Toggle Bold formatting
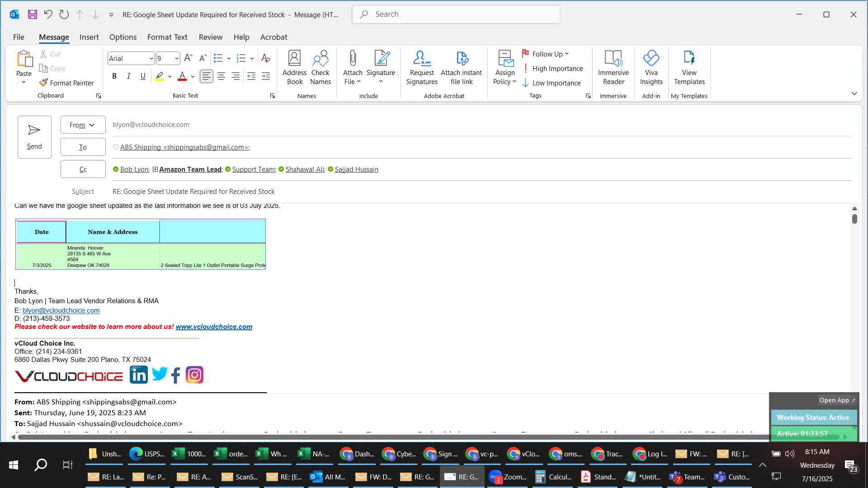The width and height of the screenshot is (868, 488). point(114,76)
